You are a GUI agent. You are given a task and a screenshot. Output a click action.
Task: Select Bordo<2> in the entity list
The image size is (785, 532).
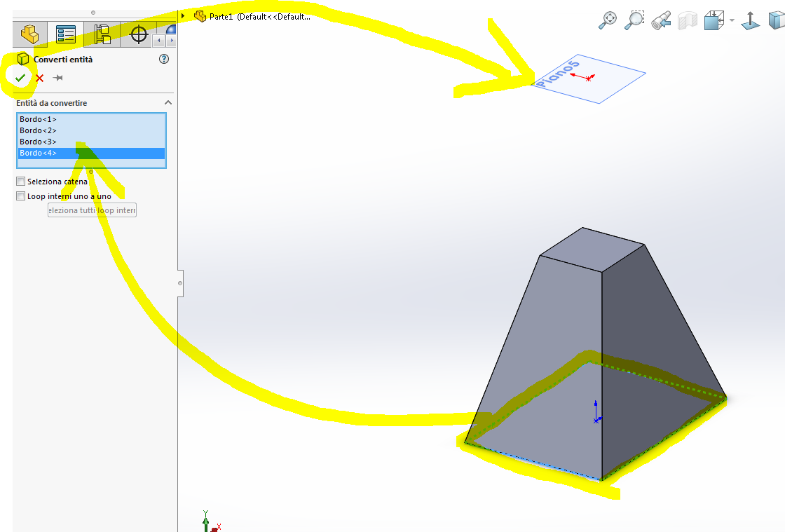coord(39,130)
